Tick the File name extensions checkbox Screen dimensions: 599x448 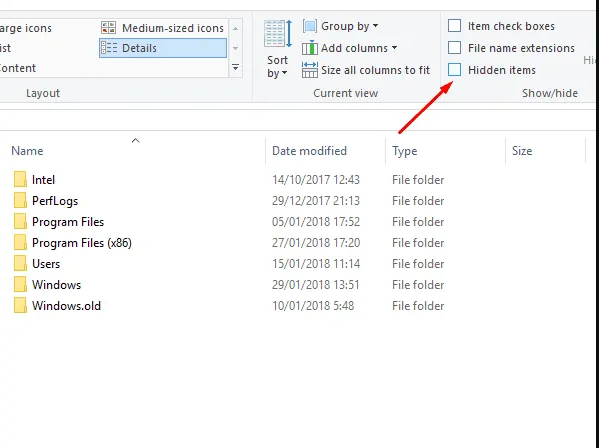tap(454, 48)
